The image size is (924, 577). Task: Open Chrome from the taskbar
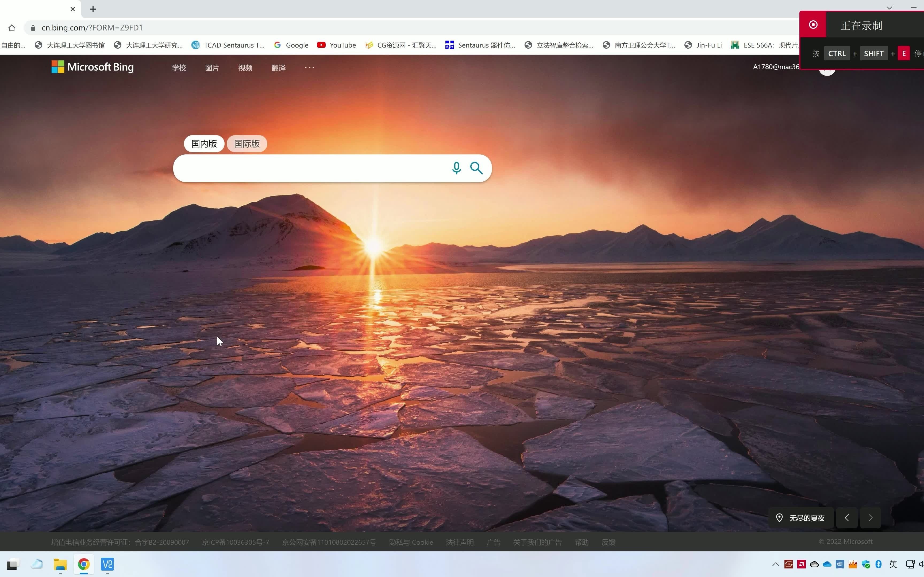click(x=84, y=564)
